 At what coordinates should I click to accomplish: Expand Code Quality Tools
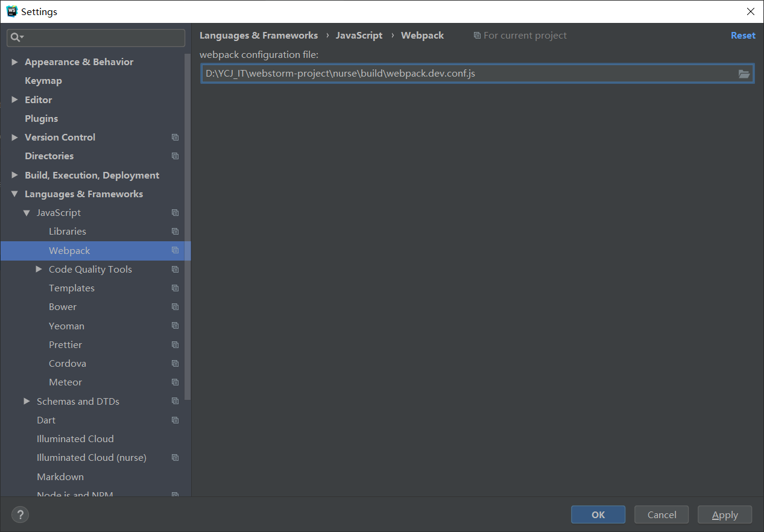pos(39,269)
